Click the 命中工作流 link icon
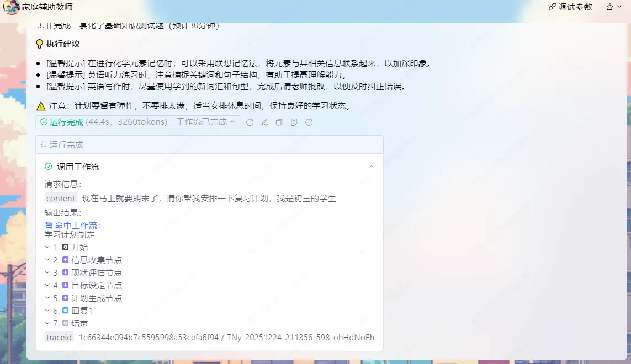The width and height of the screenshot is (631, 364). [x=49, y=225]
